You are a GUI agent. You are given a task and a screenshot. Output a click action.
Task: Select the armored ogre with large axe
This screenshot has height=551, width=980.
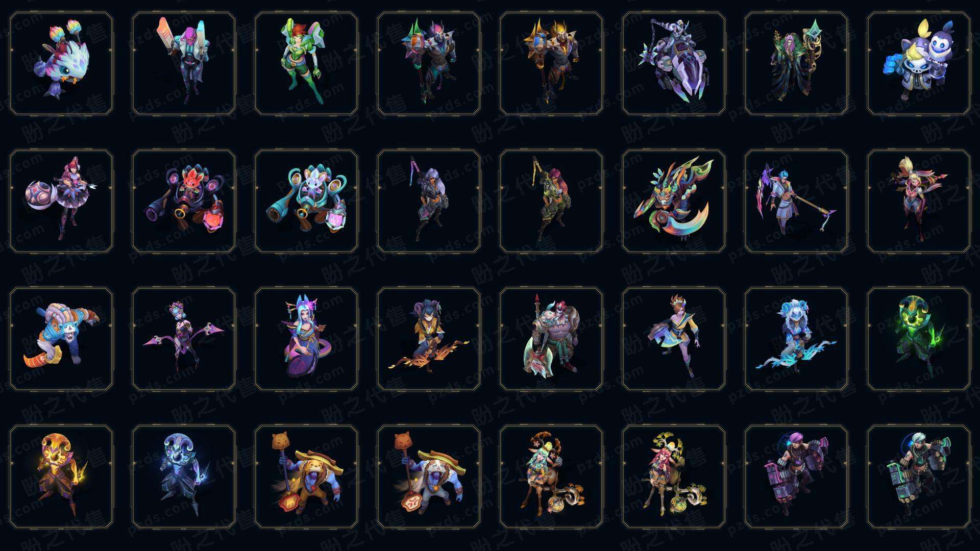point(551,339)
